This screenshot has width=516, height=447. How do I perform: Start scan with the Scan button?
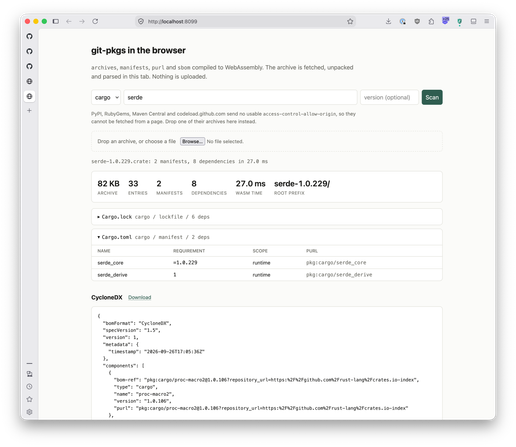coord(432,97)
